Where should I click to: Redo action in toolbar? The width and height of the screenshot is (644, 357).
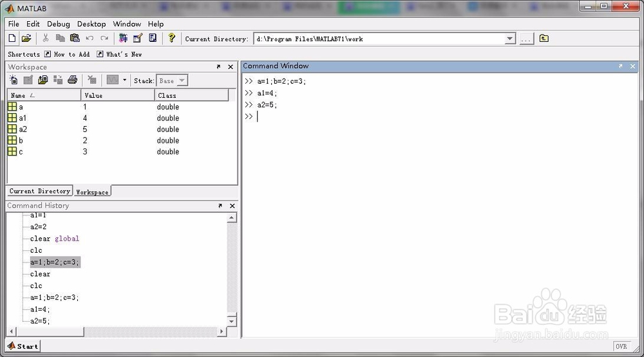tap(104, 38)
